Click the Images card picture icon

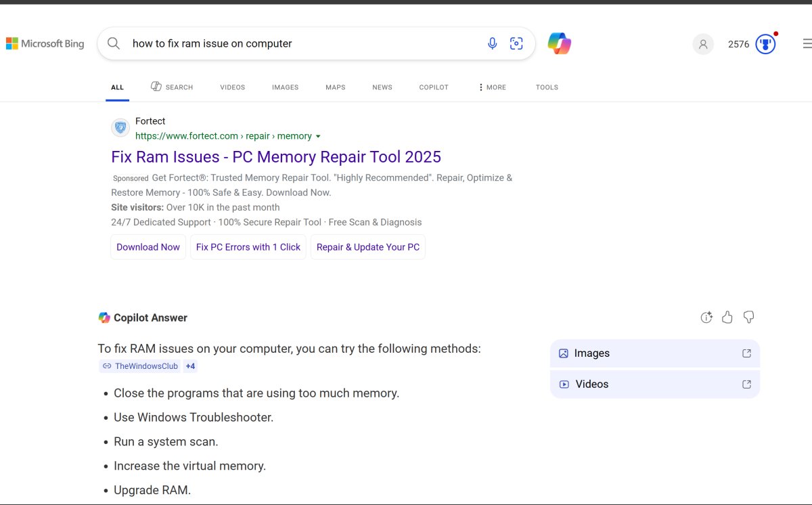coord(563,353)
